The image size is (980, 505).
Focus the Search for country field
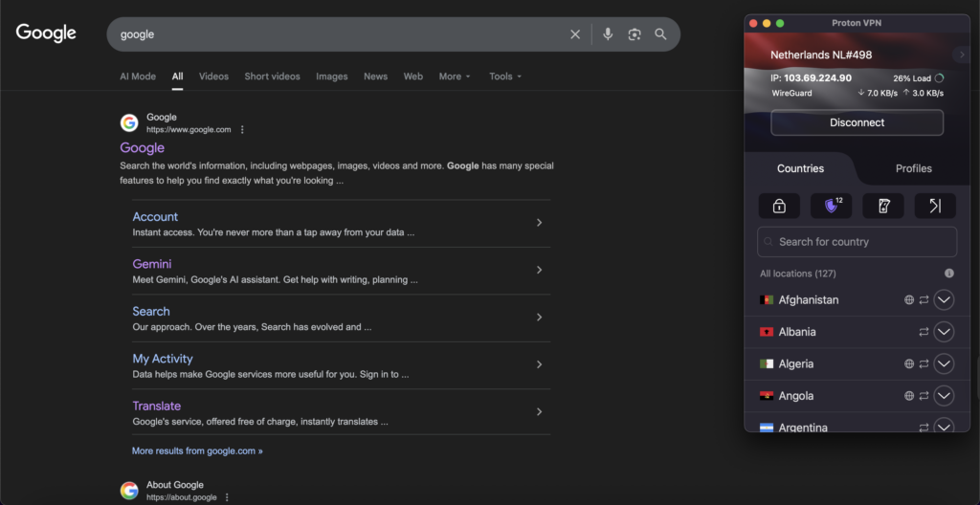pos(857,242)
